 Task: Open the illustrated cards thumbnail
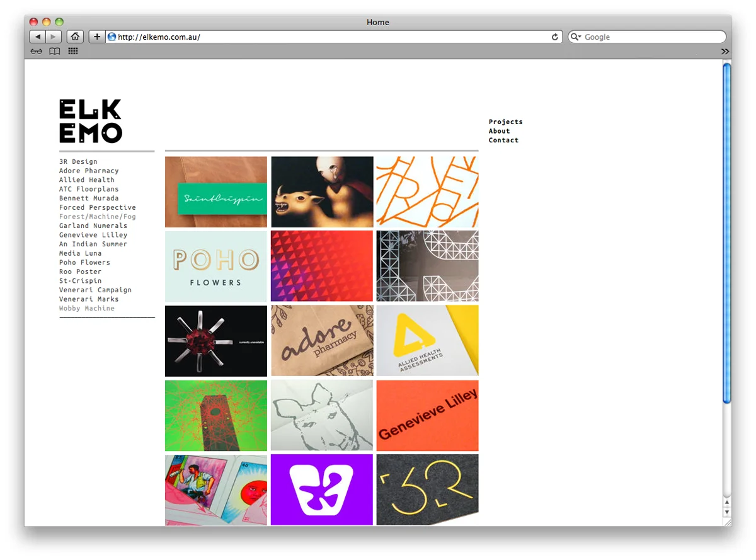tap(216, 489)
